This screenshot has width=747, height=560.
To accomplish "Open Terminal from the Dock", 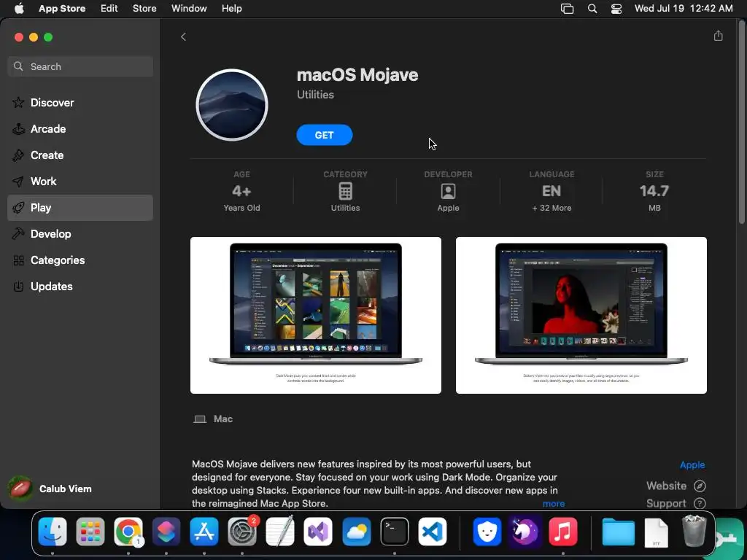I will pos(395,532).
